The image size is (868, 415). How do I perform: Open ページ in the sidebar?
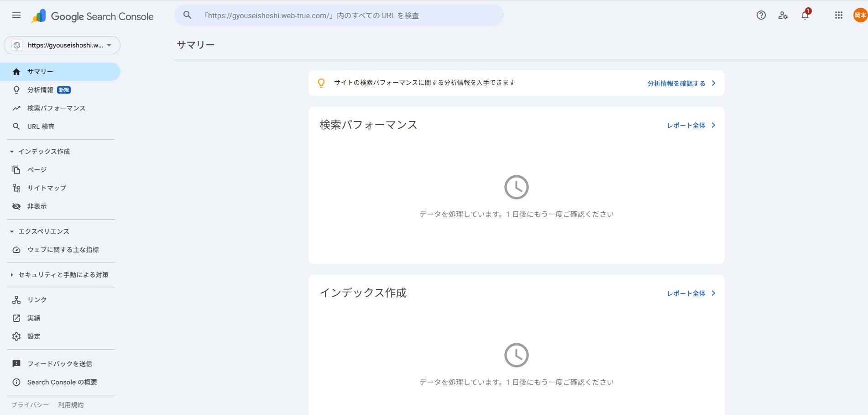(x=60, y=170)
